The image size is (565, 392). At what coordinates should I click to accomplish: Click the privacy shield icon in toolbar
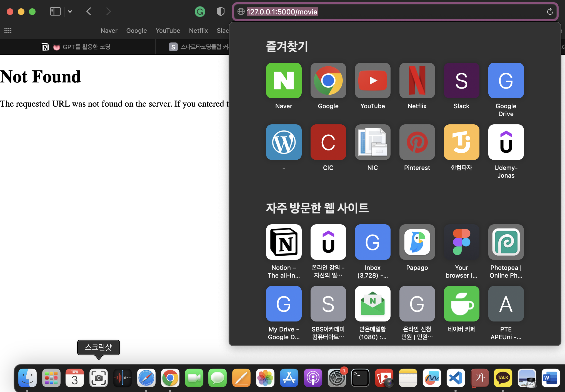(x=221, y=12)
